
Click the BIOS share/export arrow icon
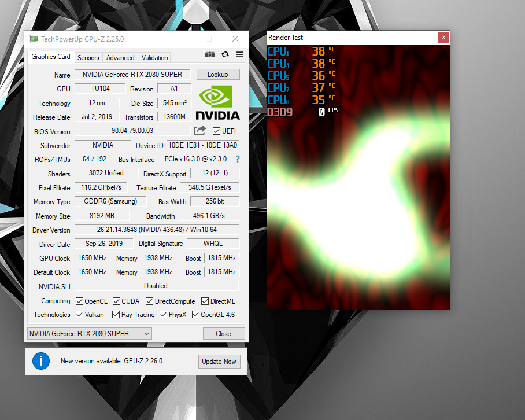point(199,131)
